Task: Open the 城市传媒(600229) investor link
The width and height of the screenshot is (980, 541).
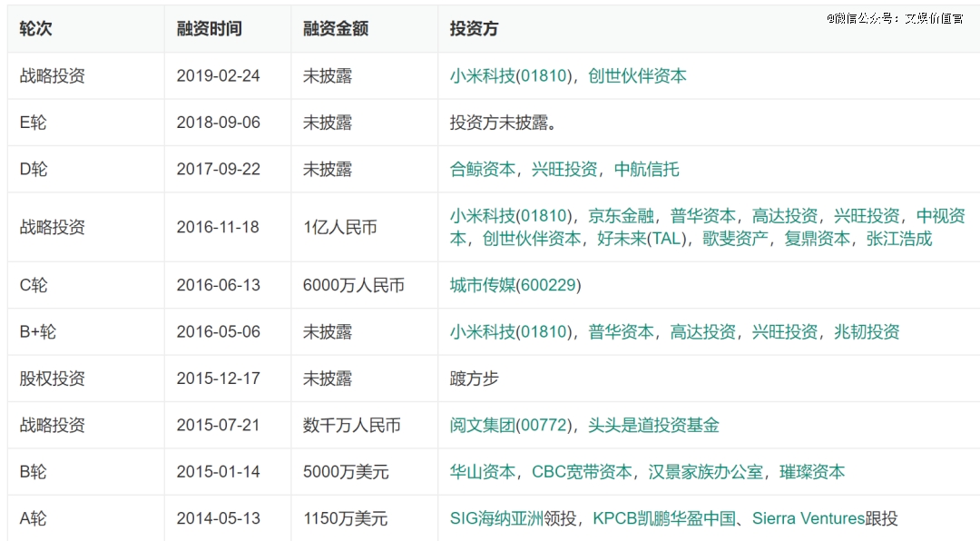Action: click(x=515, y=285)
